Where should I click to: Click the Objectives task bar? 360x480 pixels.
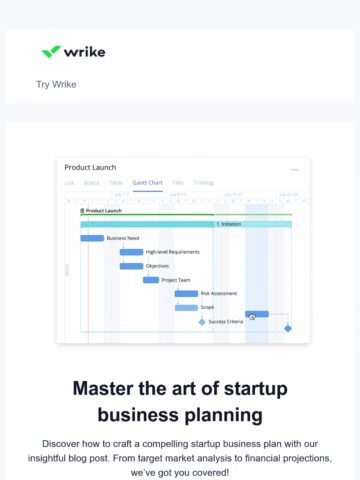(131, 266)
